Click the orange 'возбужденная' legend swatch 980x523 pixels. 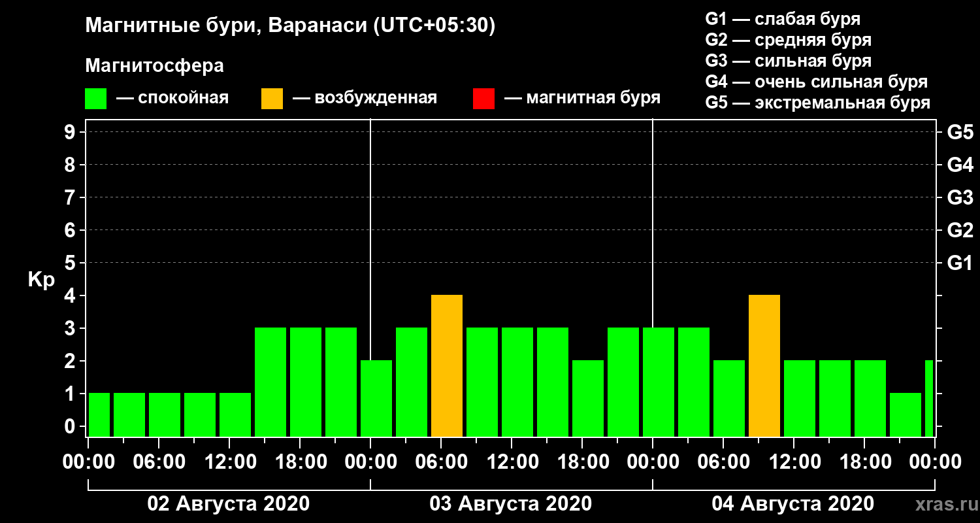[x=272, y=98]
